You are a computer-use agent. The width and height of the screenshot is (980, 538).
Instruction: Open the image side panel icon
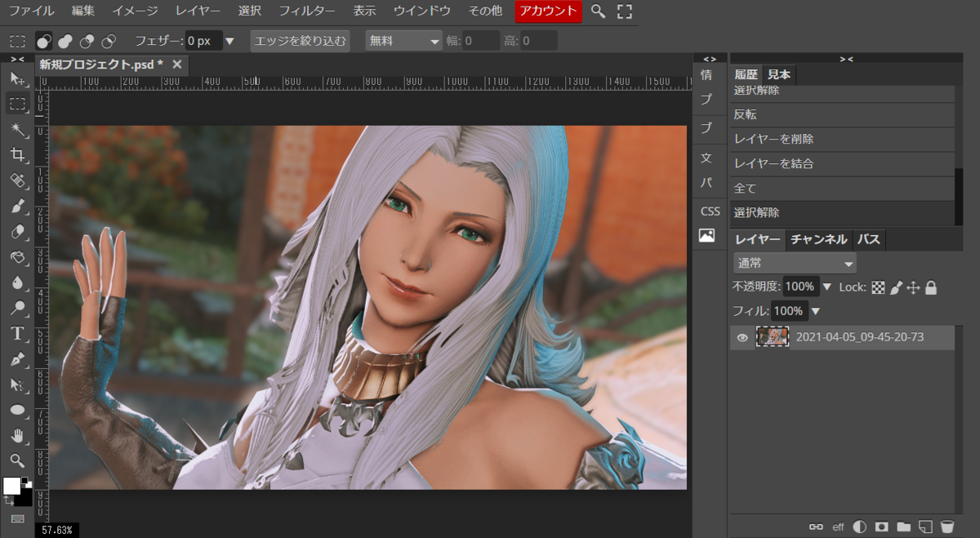pos(707,236)
